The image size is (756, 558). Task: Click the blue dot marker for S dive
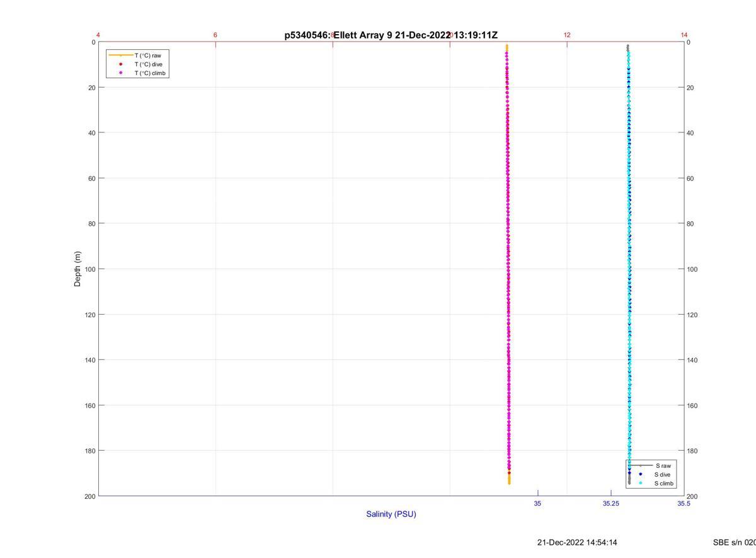[640, 474]
